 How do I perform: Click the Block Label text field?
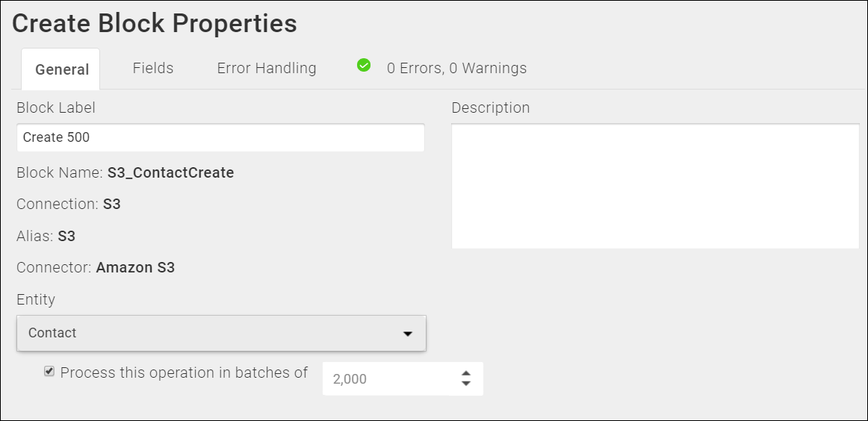pyautogui.click(x=220, y=137)
